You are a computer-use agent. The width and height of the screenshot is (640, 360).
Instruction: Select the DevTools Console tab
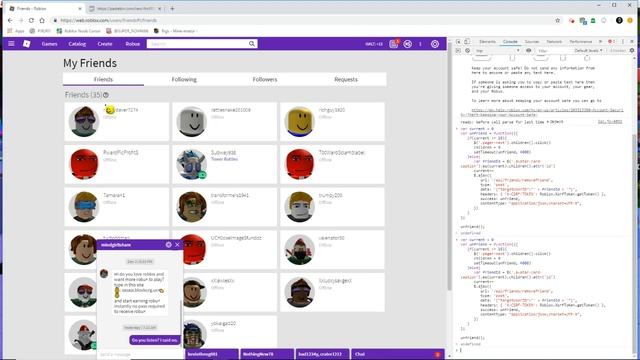[510, 42]
